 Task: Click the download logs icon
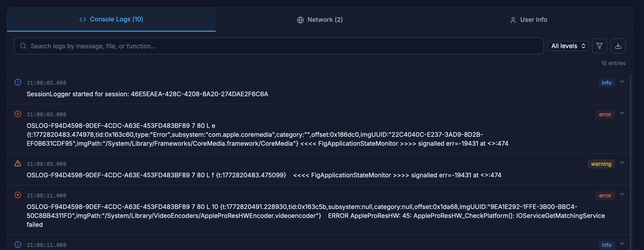(x=618, y=46)
